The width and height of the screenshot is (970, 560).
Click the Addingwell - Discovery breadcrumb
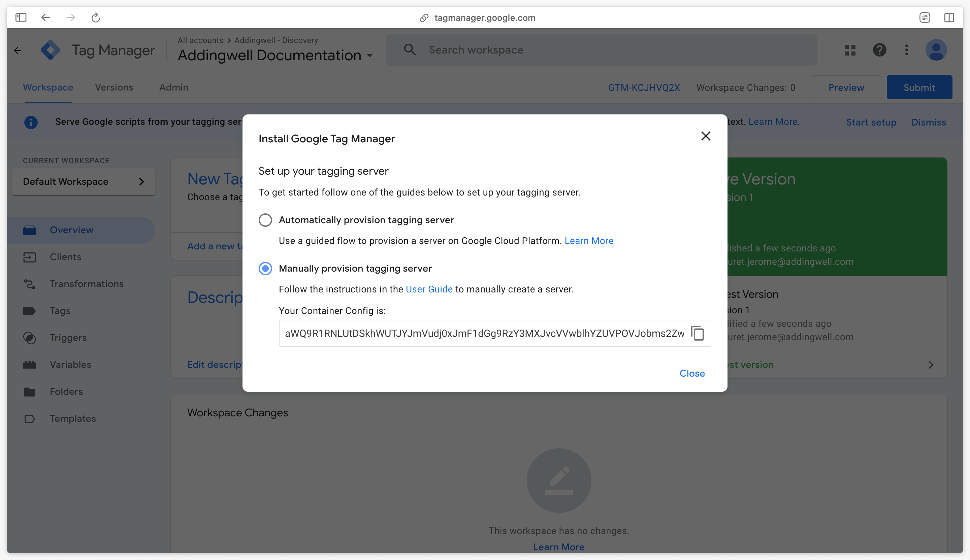click(276, 40)
